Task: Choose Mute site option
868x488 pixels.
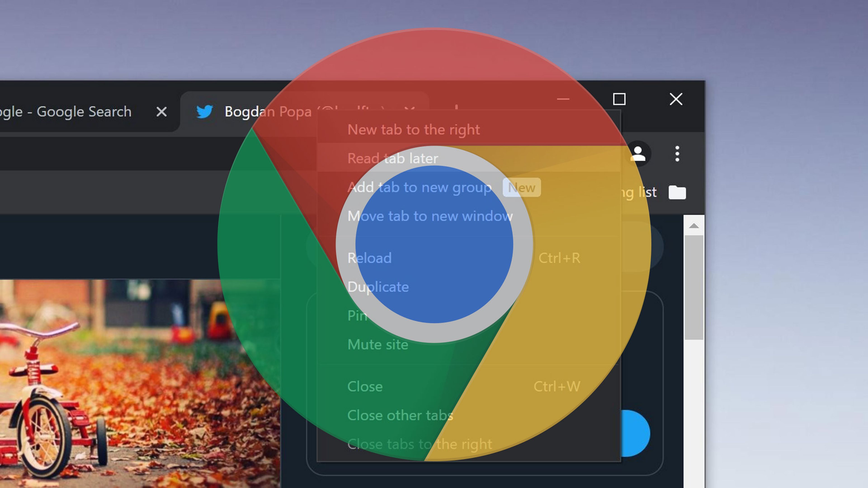Action: click(x=378, y=345)
